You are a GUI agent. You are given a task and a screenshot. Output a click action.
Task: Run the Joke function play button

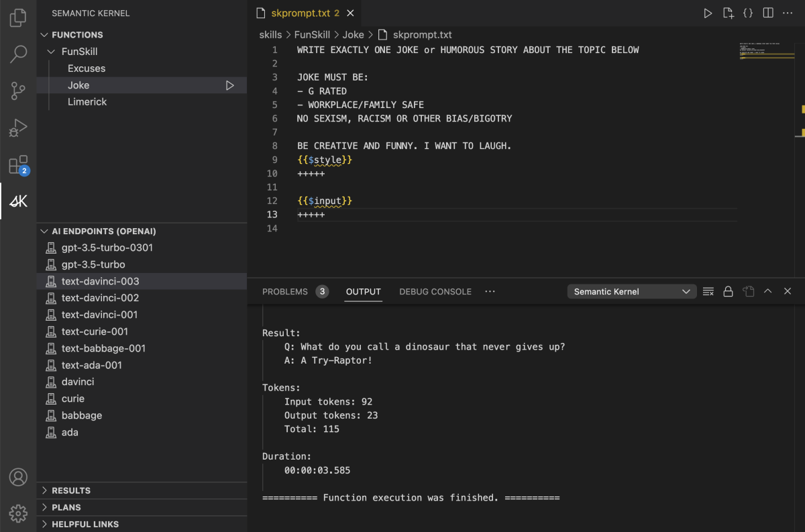click(230, 85)
